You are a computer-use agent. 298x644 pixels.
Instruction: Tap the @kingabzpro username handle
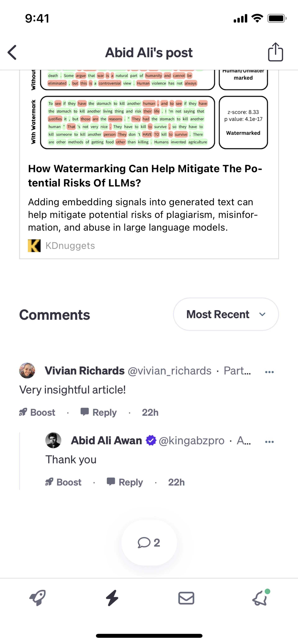pyautogui.click(x=192, y=440)
